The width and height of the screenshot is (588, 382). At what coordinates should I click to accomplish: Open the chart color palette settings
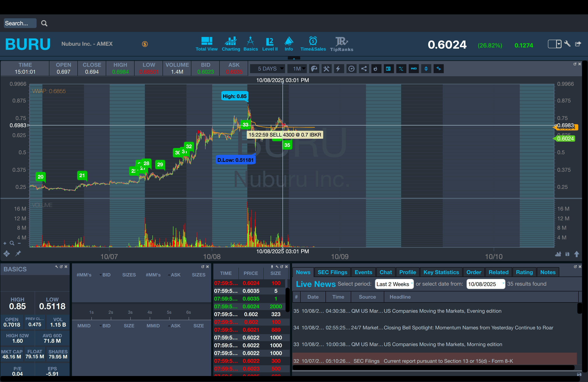point(314,69)
